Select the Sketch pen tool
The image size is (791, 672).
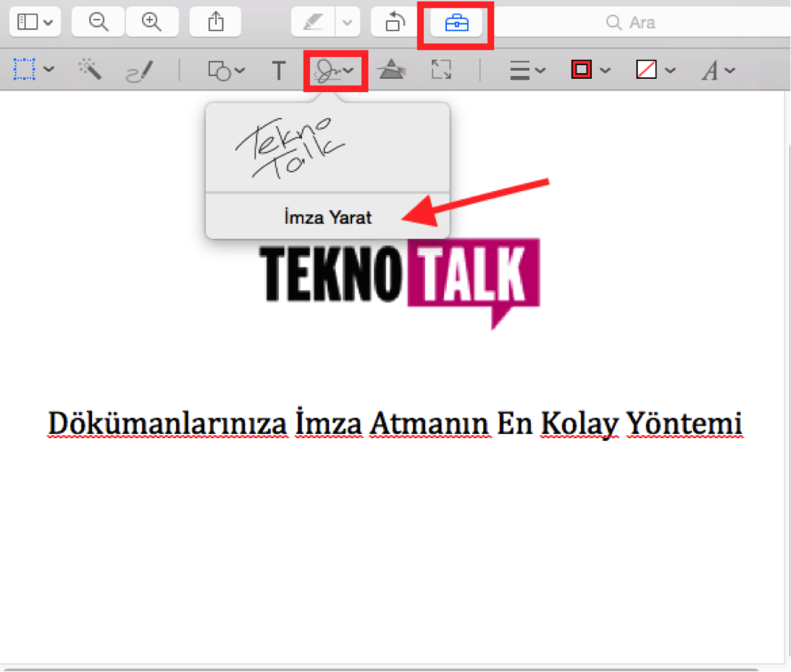pyautogui.click(x=139, y=70)
